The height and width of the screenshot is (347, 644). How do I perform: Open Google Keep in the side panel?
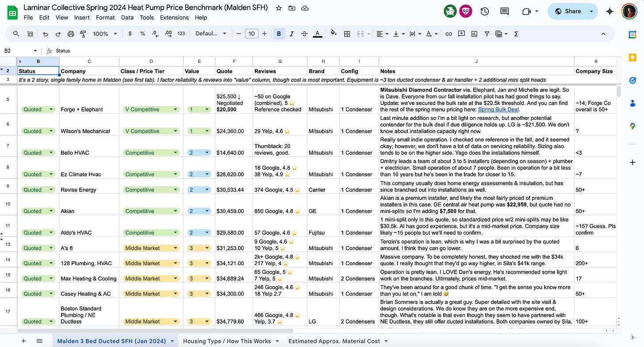[633, 57]
